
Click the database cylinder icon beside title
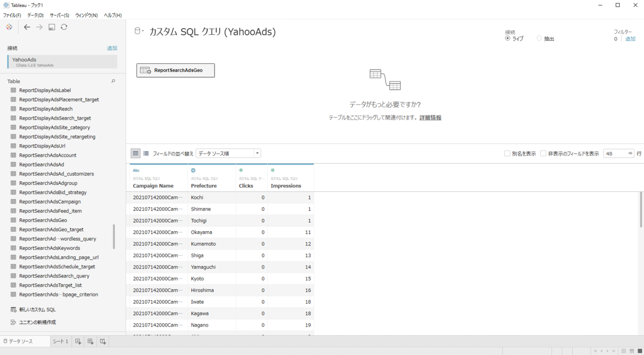136,31
